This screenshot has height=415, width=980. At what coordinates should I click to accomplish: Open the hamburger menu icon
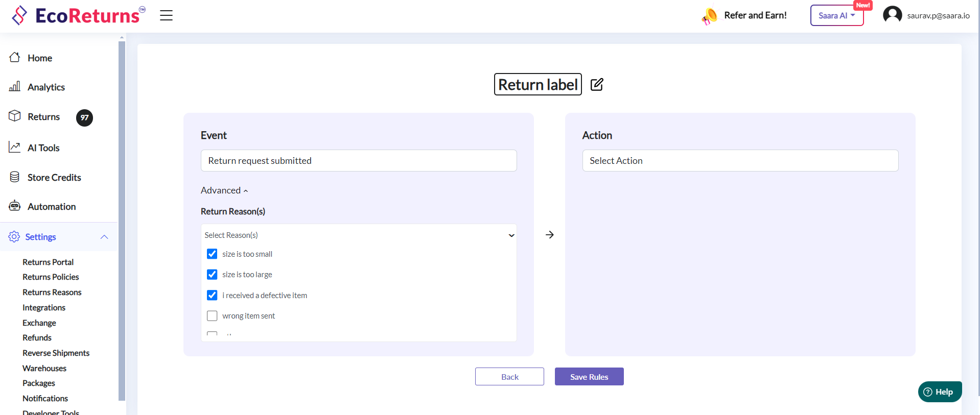(166, 15)
